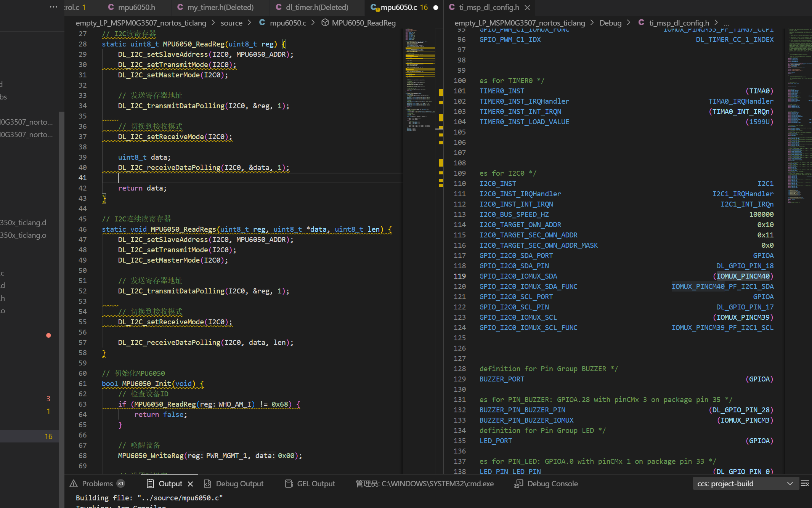Expand the Debug folder breadcrumb in right editor
The width and height of the screenshot is (812, 508).
tap(610, 23)
